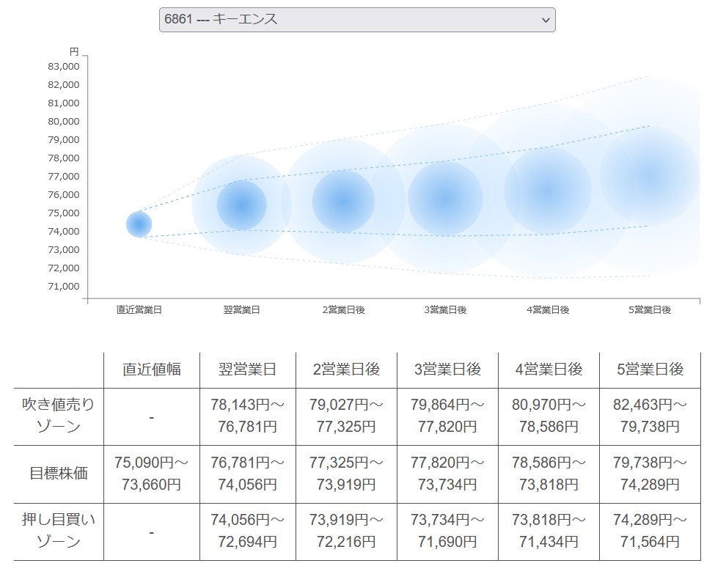Click the 2営業日後 bubble in chart
The image size is (715, 588).
pos(343,201)
